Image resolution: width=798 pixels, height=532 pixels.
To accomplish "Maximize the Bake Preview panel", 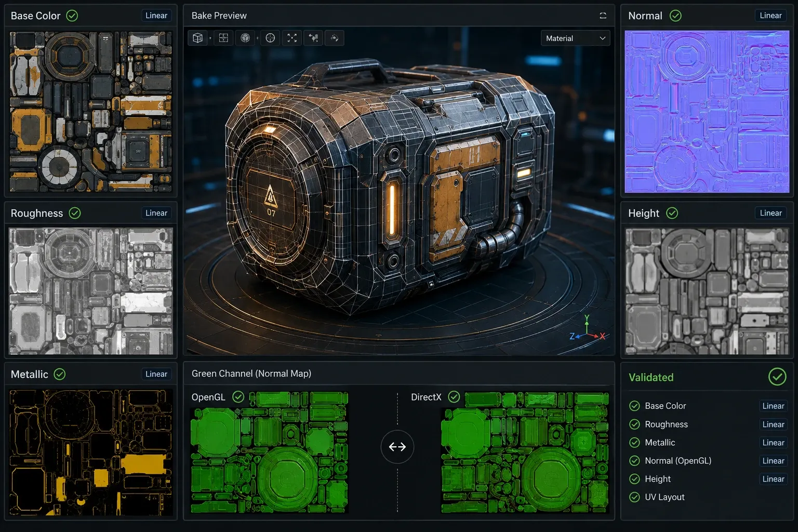I will point(603,16).
